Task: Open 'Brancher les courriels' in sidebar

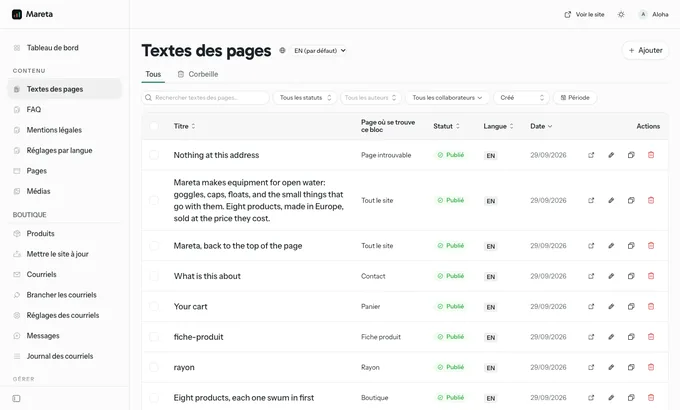Action: (65, 295)
